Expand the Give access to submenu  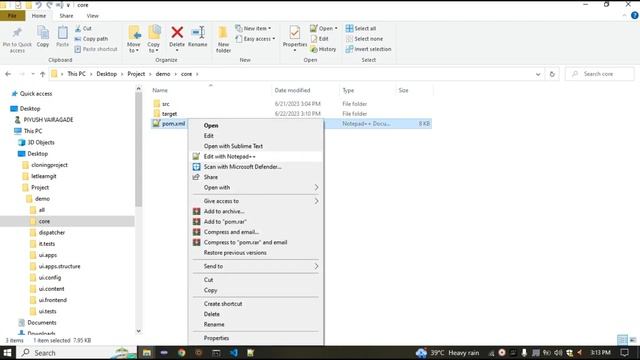pyautogui.click(x=256, y=201)
